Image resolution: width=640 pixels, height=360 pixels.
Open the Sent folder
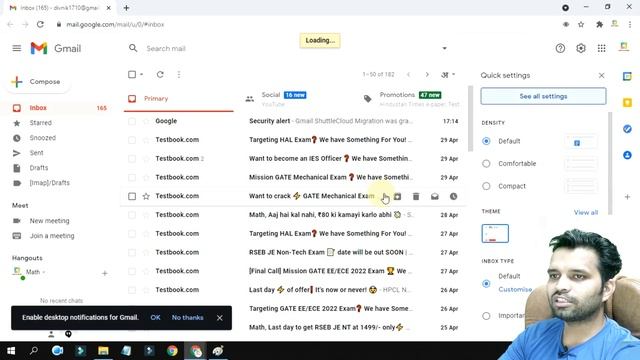tap(36, 153)
